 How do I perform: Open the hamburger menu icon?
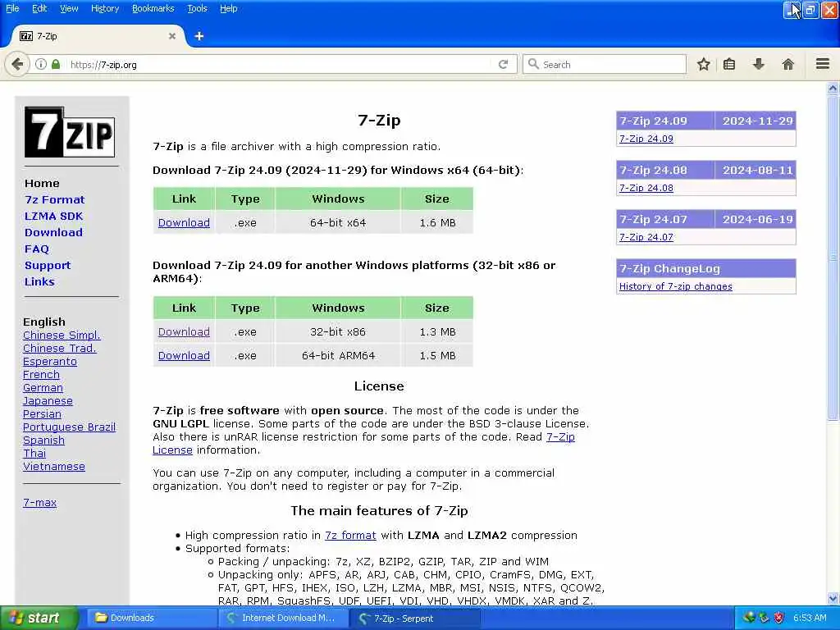click(x=823, y=64)
